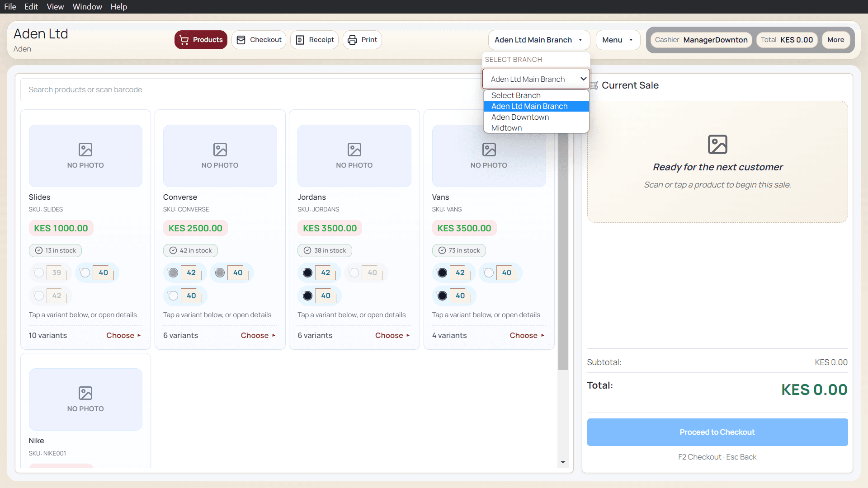Viewport: 868px width, 488px height.
Task: Click the Vans NO PHOTO image icon
Action: coord(489,150)
